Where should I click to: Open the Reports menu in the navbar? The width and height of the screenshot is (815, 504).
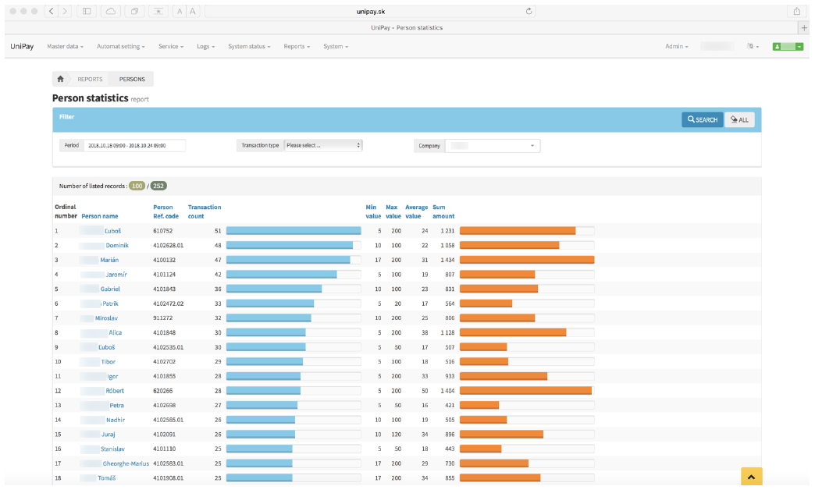coord(297,47)
